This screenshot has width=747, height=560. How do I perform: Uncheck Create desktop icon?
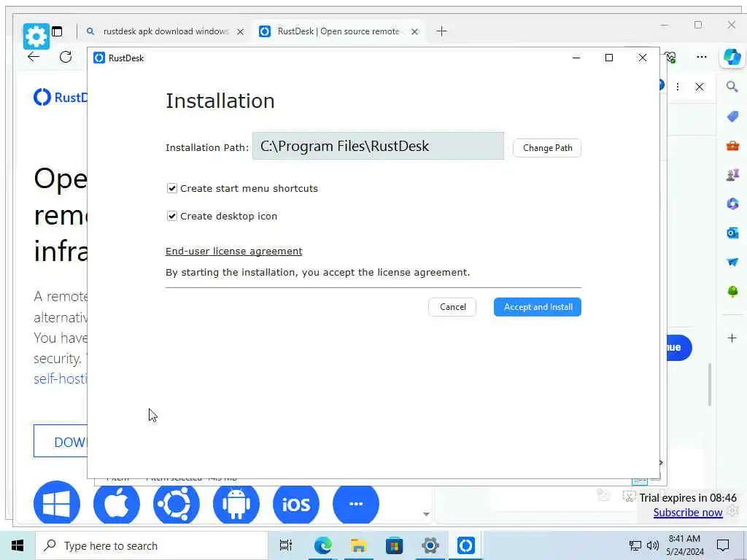[172, 216]
